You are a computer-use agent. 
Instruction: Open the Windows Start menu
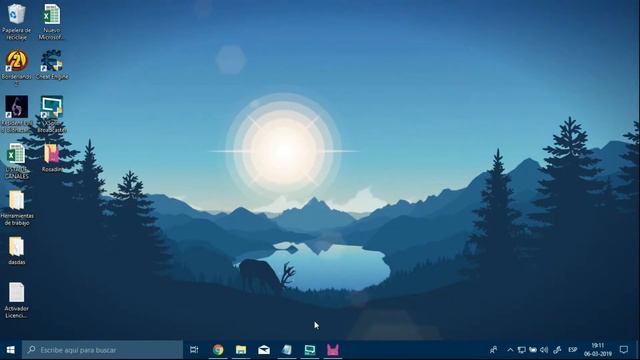[11, 350]
